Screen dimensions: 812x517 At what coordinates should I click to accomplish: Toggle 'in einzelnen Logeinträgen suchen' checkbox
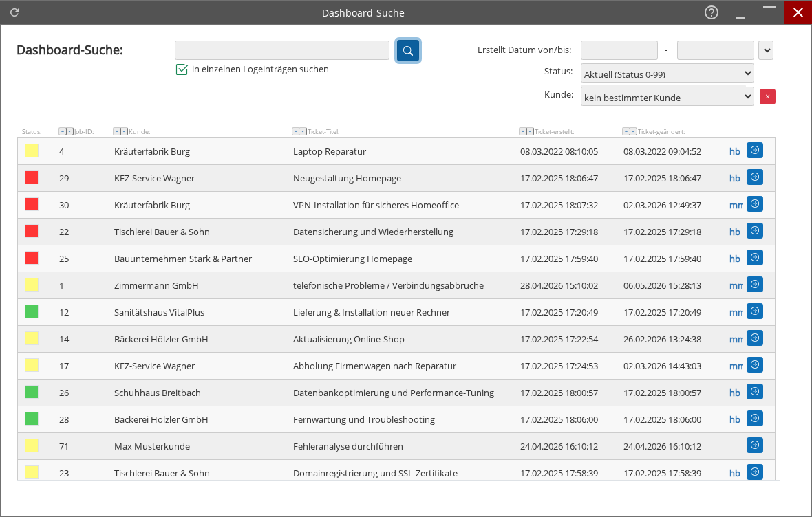(182, 69)
